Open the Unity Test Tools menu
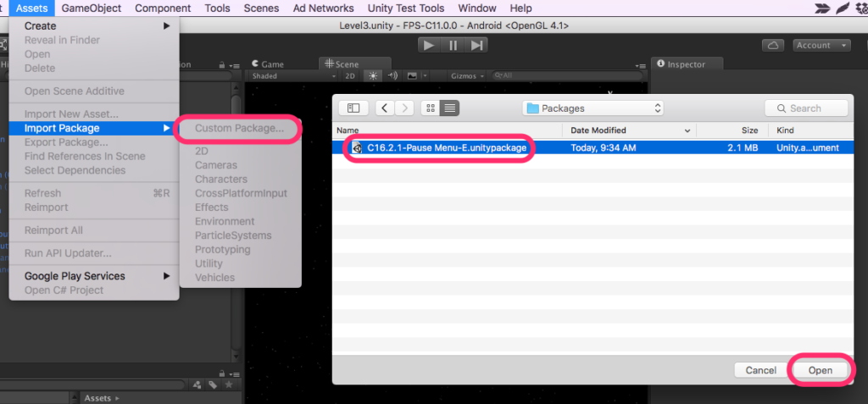 tap(406, 8)
